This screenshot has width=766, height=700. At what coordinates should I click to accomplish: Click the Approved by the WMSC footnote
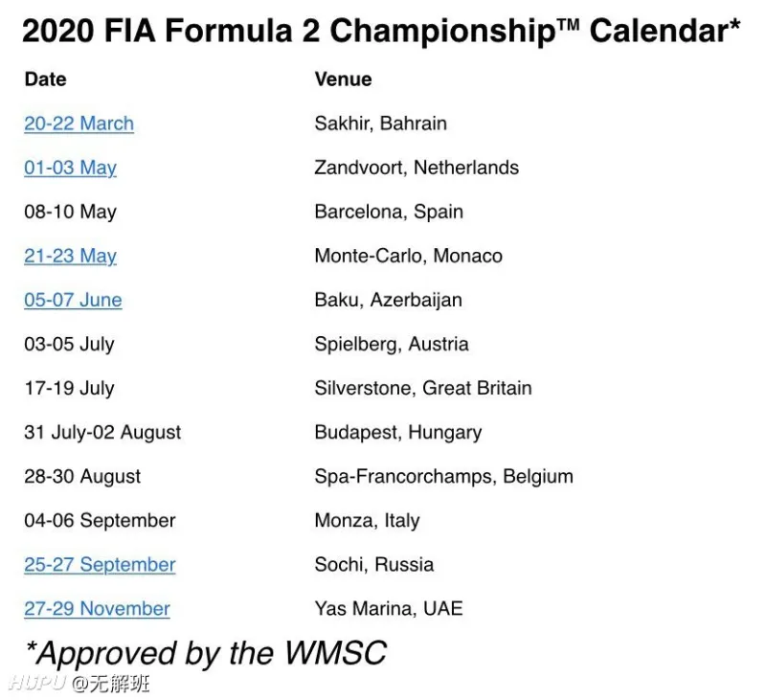coord(206,654)
